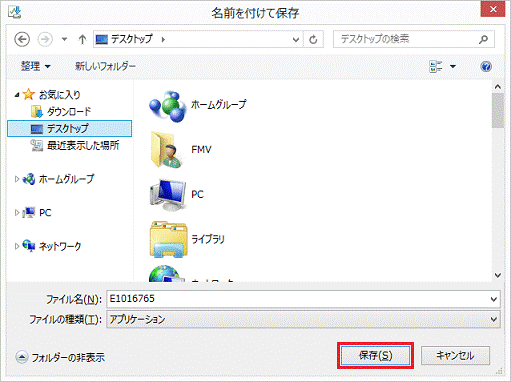Open the address bar history dropdown
Image resolution: width=511 pixels, height=382 pixels.
tap(296, 40)
